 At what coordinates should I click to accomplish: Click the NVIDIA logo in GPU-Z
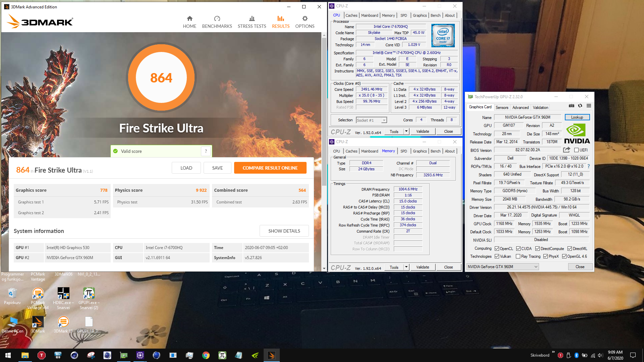pos(577,134)
